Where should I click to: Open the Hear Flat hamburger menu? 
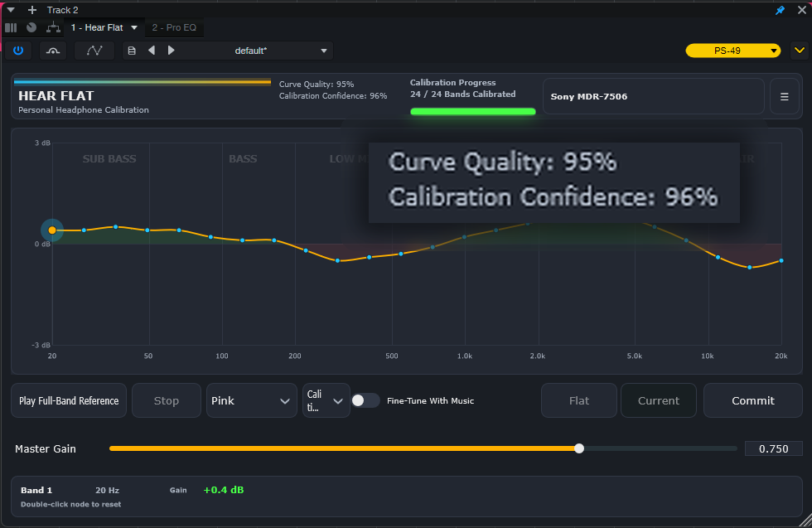click(785, 96)
